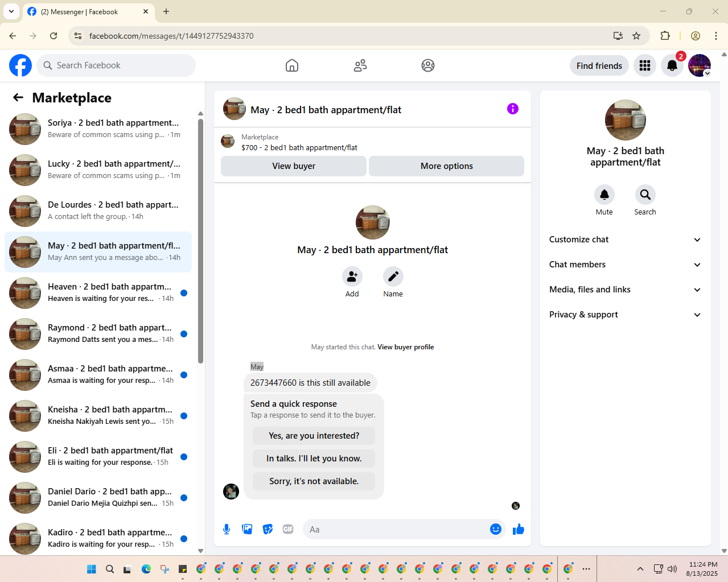Open the Raymond conversation
Image resolution: width=728 pixels, height=582 pixels.
(98, 334)
